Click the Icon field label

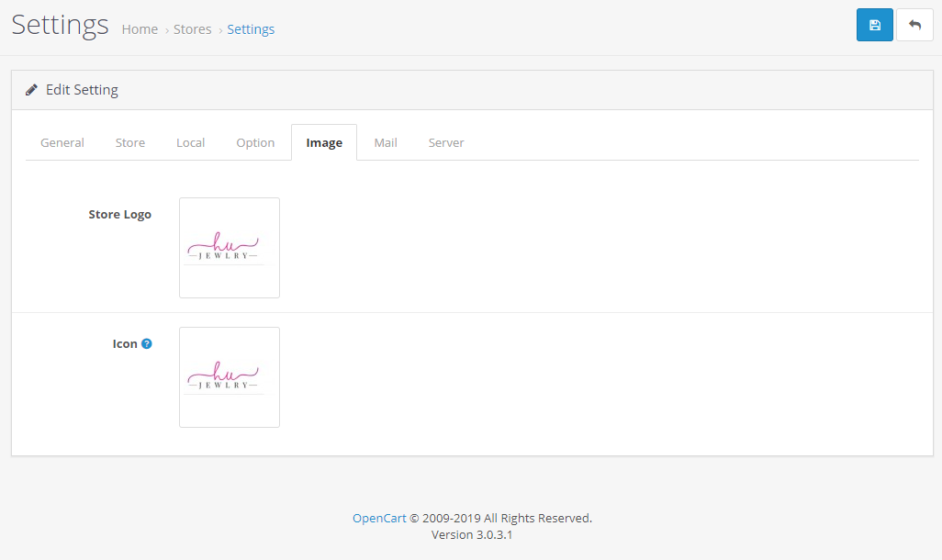click(125, 343)
